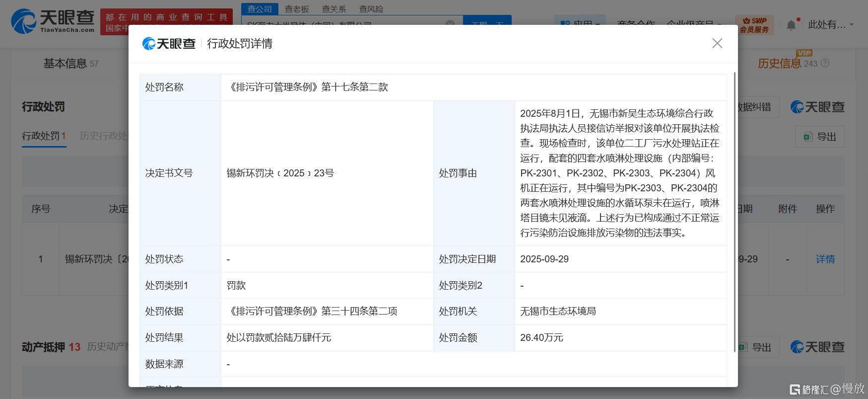
Task: Export 行政处罚 table via 导出 button
Action: click(x=819, y=137)
